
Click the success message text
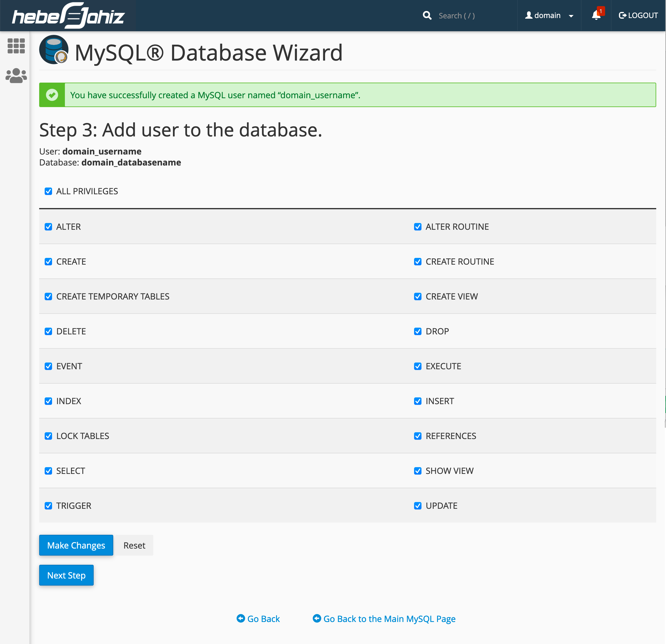tap(215, 95)
